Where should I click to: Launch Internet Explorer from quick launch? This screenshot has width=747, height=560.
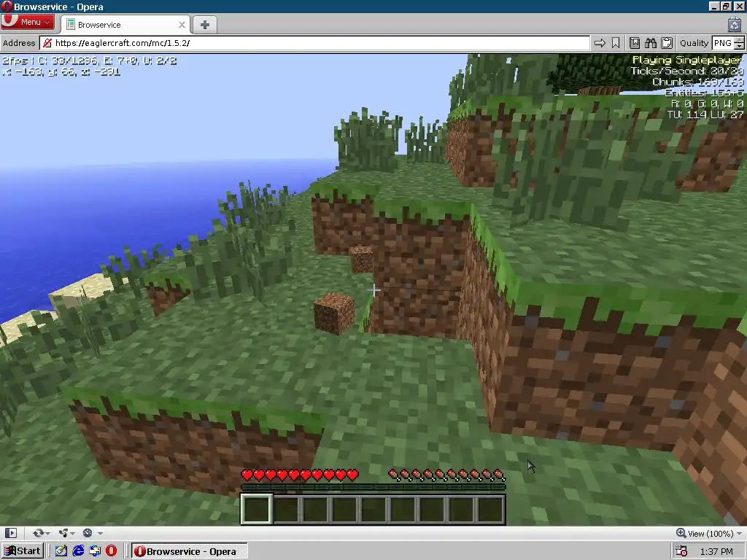point(78,551)
